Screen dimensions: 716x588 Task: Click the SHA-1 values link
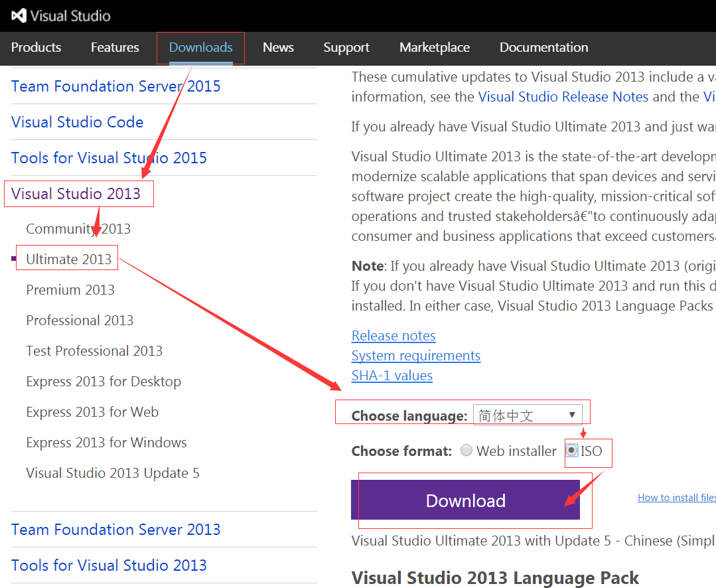pos(392,376)
